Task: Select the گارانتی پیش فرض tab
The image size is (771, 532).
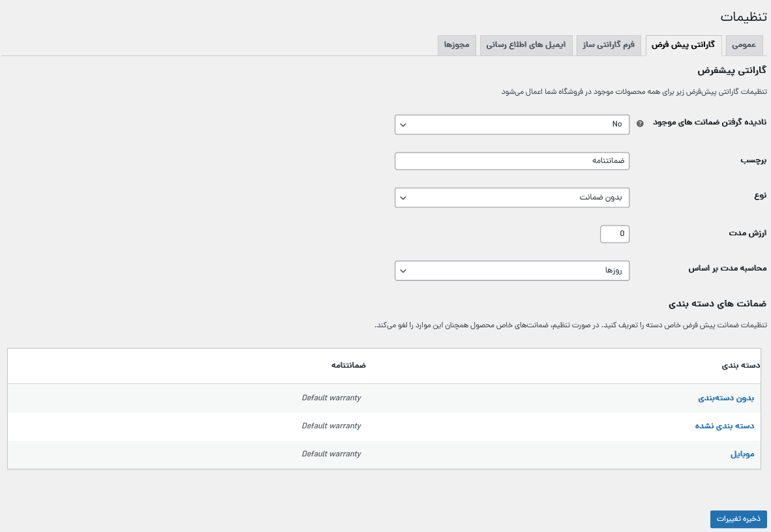Action: pyautogui.click(x=684, y=45)
